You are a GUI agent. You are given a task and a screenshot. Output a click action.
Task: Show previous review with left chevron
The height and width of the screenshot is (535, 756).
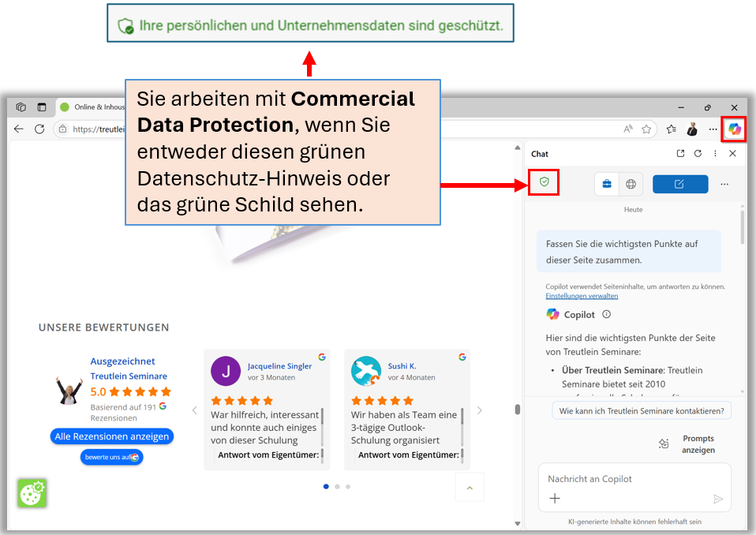(194, 410)
